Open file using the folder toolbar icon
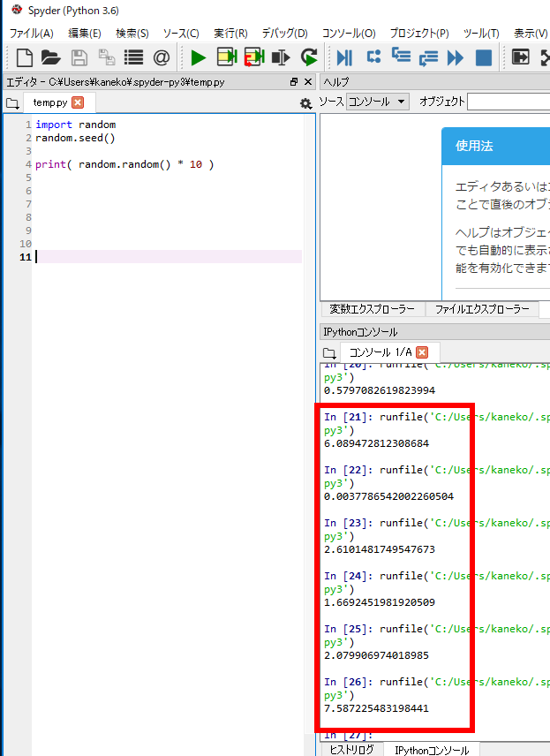The image size is (550, 756). [50, 57]
